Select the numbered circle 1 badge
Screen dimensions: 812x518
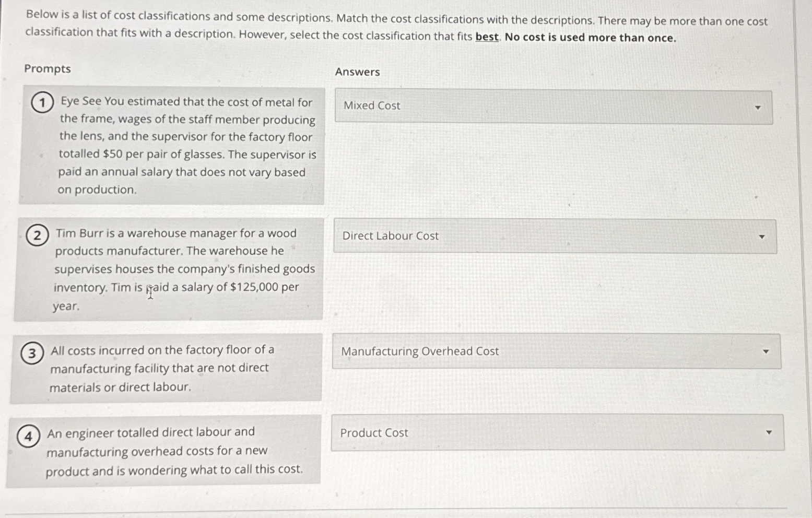click(x=41, y=102)
